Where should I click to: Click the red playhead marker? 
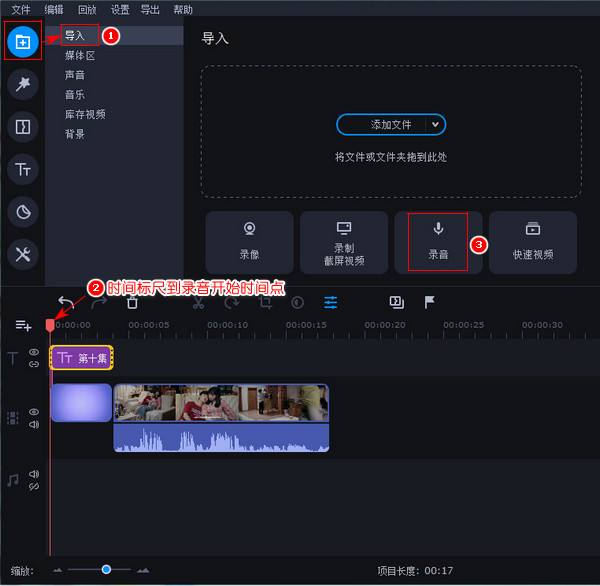tap(50, 325)
